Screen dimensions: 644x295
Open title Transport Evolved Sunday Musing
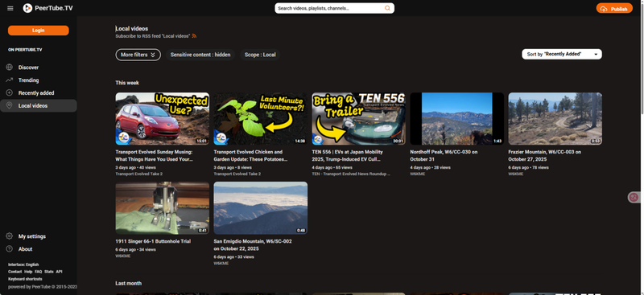click(155, 155)
